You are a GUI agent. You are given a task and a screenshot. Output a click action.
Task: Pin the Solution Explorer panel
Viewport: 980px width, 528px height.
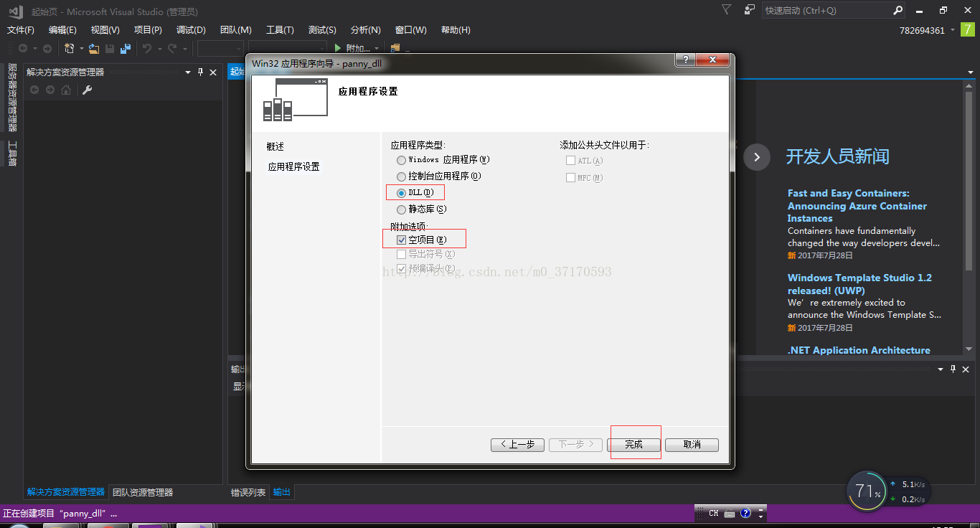201,72
